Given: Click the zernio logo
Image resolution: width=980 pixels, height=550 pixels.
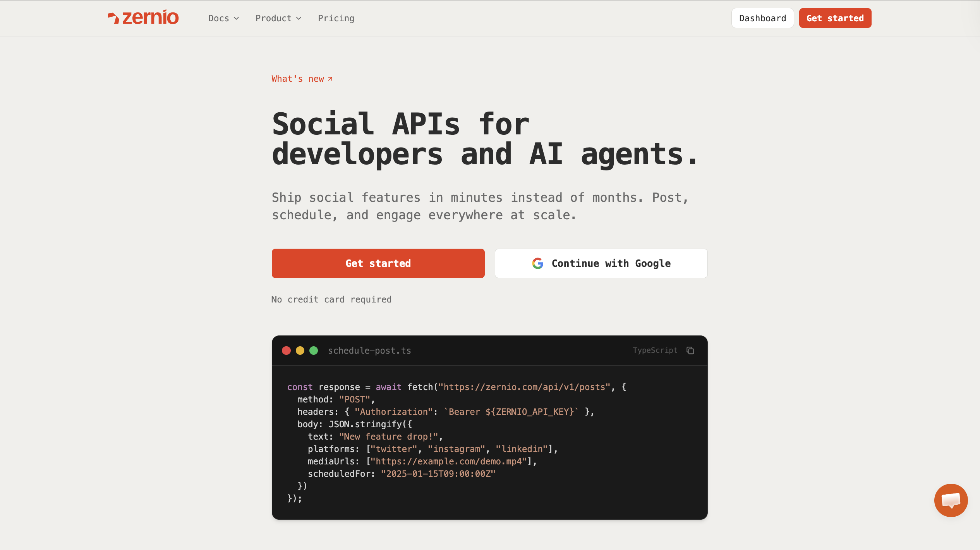Looking at the screenshot, I should [143, 17].
